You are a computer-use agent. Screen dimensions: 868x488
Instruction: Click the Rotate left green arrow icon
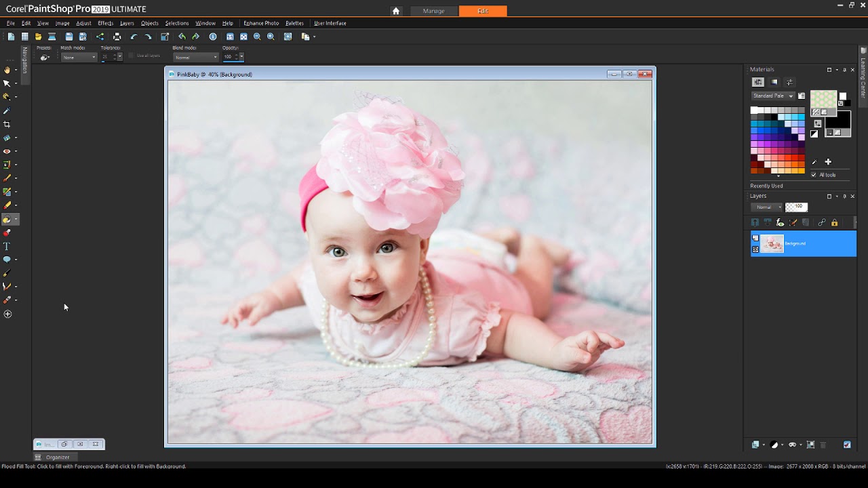tap(182, 37)
